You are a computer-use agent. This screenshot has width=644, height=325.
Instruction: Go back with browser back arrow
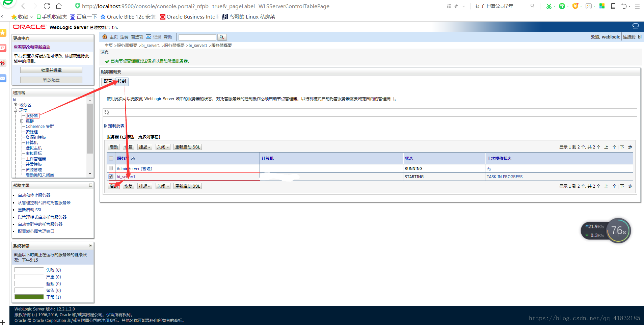pos(23,6)
